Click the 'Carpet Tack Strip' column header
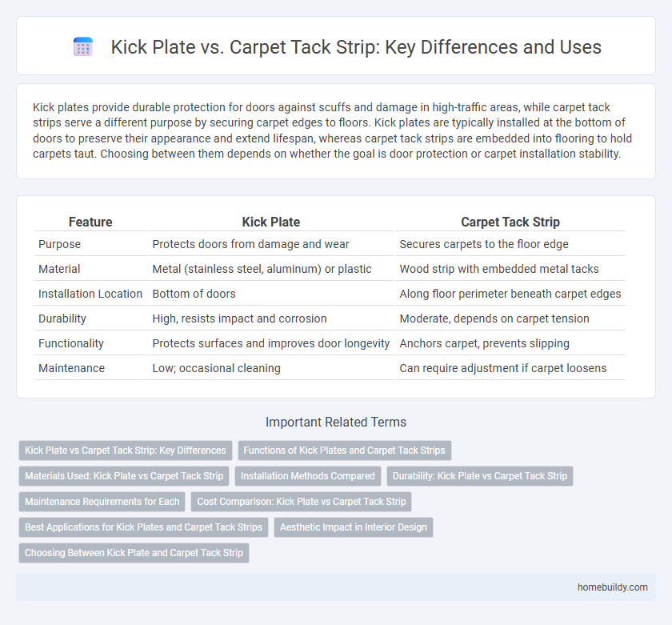Image resolution: width=672 pixels, height=625 pixels. [x=510, y=222]
